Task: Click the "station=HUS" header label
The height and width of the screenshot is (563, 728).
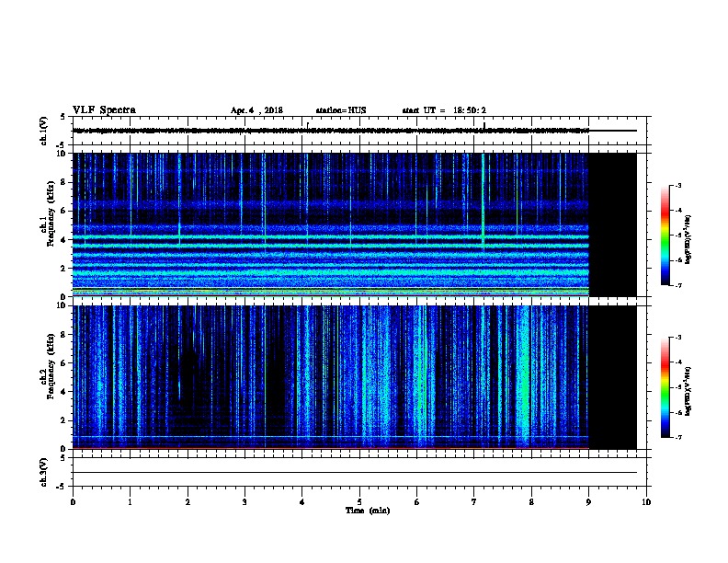Action: click(x=341, y=110)
